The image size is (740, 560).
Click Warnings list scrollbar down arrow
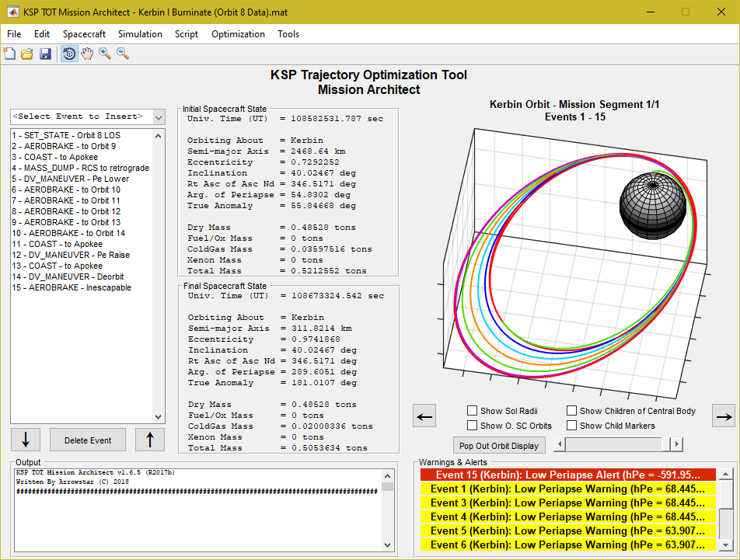tap(726, 545)
